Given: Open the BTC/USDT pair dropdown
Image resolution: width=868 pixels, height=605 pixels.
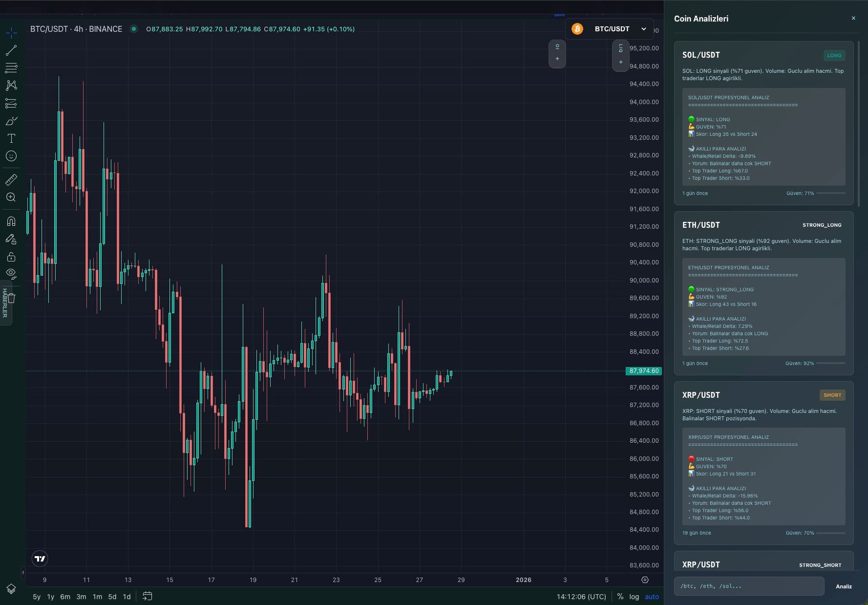Looking at the screenshot, I should (x=610, y=29).
